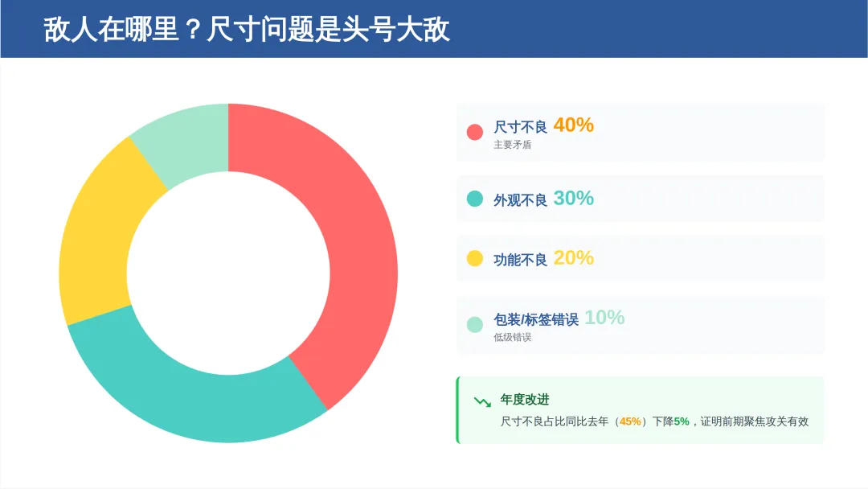868x489 pixels.
Task: Click the orange 45% in the note
Action: (x=630, y=421)
